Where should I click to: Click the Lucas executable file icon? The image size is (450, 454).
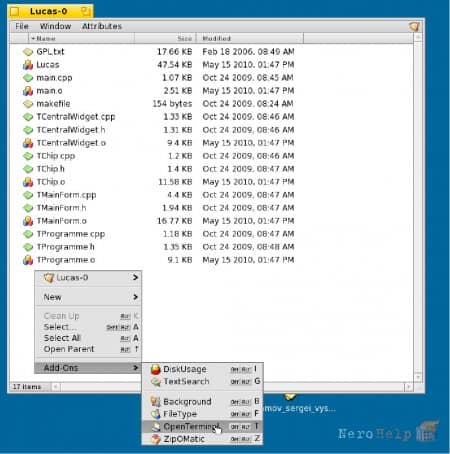click(28, 65)
